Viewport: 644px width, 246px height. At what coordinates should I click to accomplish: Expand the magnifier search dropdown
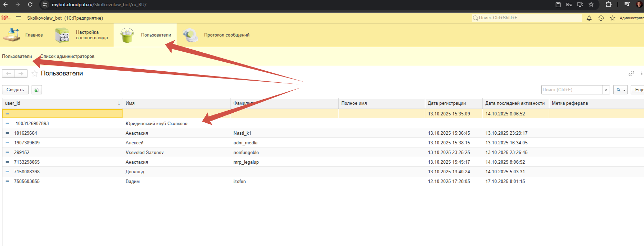pyautogui.click(x=620, y=90)
